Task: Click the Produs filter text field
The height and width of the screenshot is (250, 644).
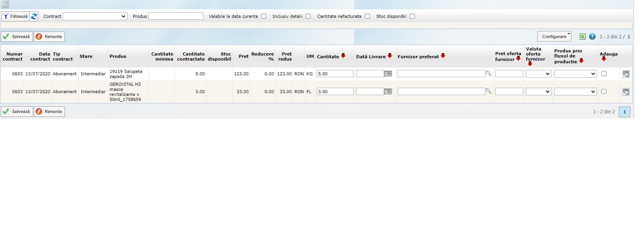Action: (176, 16)
